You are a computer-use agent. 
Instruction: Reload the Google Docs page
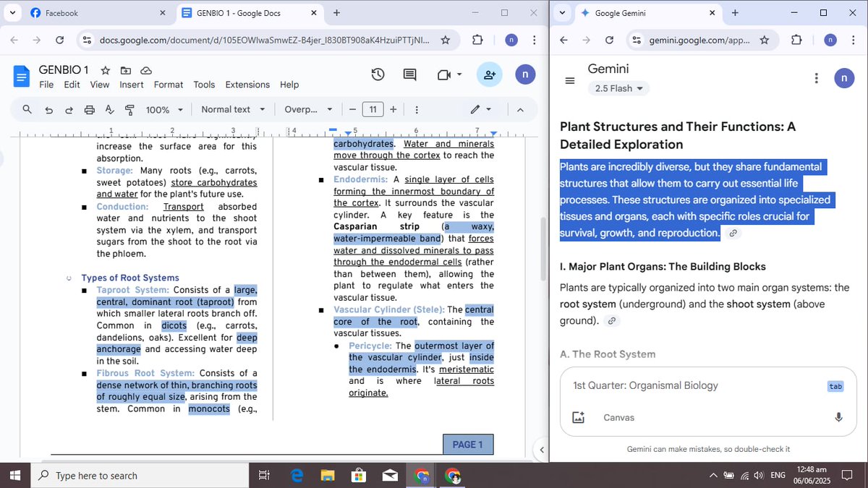[59, 40]
